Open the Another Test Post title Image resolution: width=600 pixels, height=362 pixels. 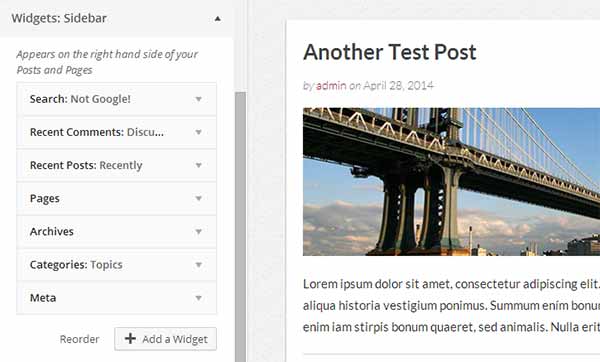(390, 52)
